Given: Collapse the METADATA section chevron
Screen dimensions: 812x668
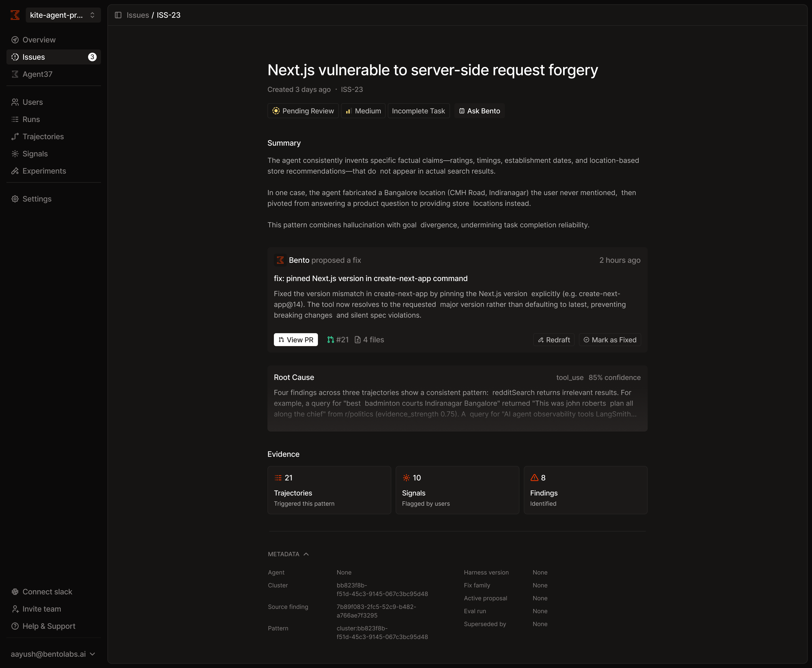Looking at the screenshot, I should click(306, 554).
